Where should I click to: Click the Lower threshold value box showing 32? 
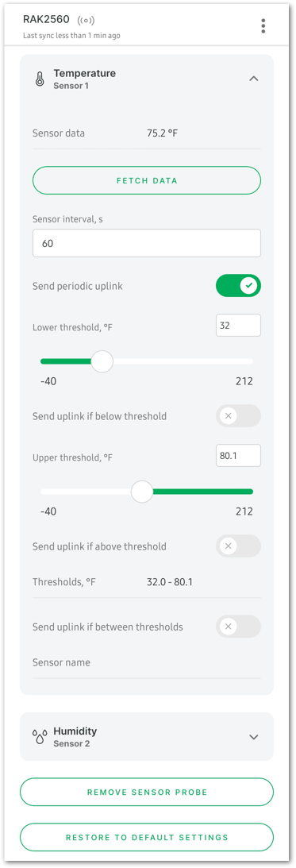tap(238, 326)
